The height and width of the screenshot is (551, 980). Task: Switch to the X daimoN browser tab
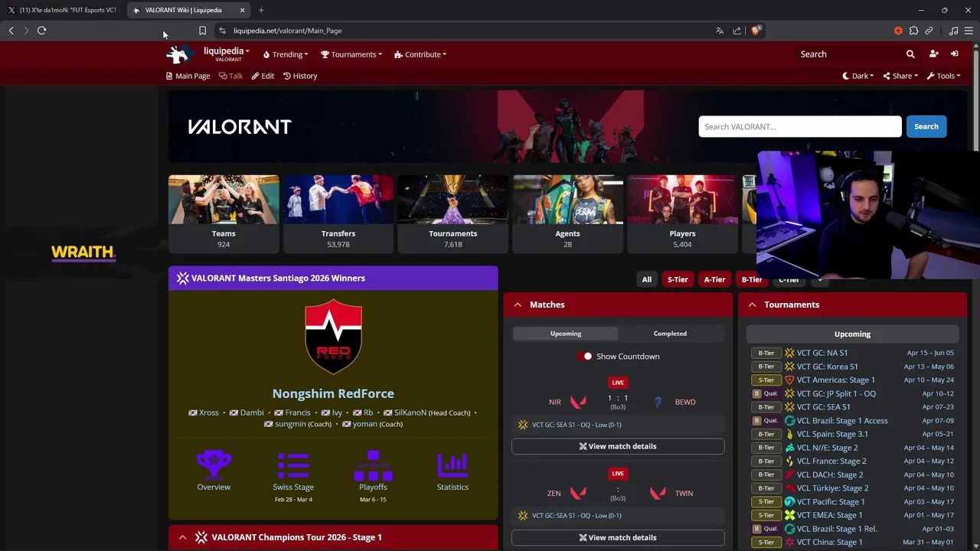63,10
